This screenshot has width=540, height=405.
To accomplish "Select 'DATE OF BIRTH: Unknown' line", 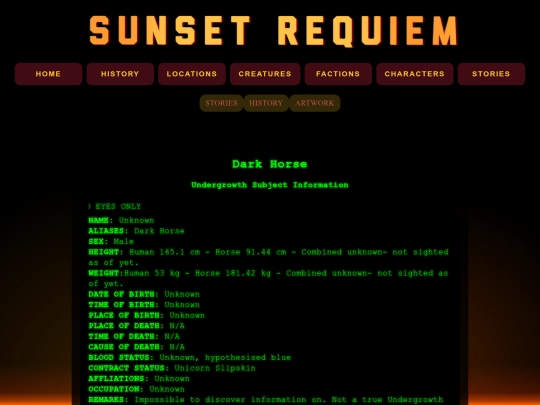I will (144, 294).
